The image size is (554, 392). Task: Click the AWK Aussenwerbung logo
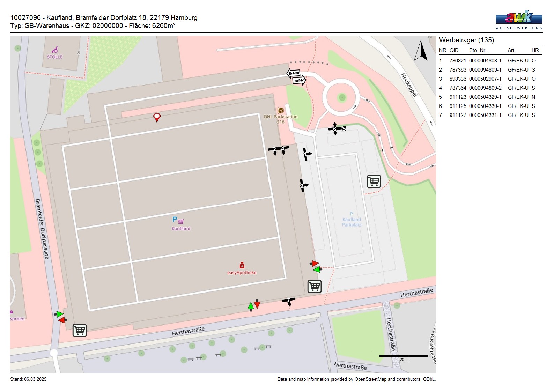(519, 20)
